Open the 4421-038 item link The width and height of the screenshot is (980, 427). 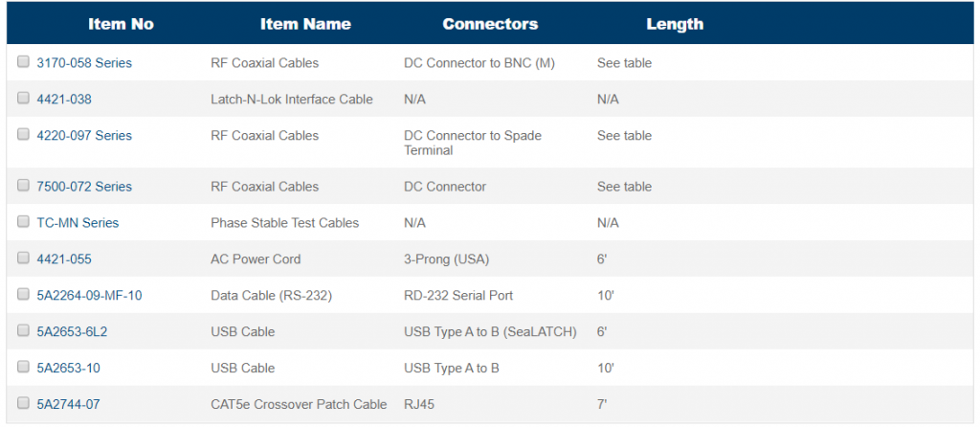click(x=64, y=100)
